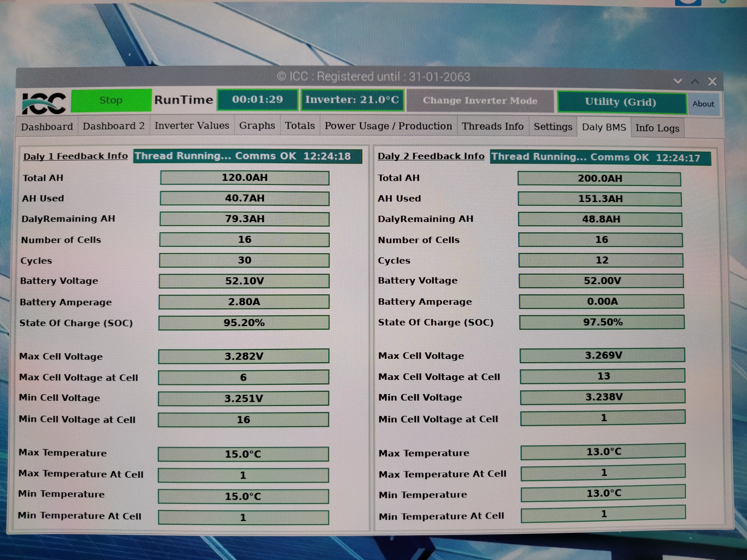Image resolution: width=747 pixels, height=560 pixels.
Task: Open the Settings tab
Action: pyautogui.click(x=553, y=127)
